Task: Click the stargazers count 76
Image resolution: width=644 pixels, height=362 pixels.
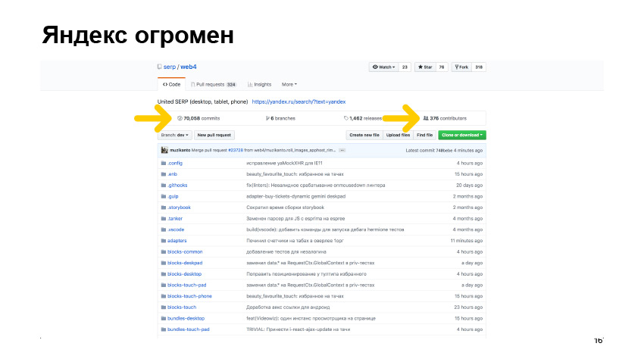Action: coord(442,67)
